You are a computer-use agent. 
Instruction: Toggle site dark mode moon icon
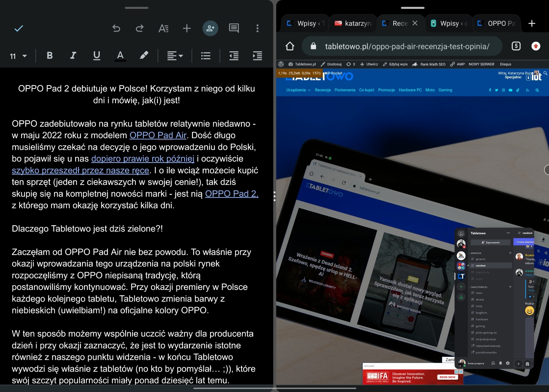[x=527, y=90]
